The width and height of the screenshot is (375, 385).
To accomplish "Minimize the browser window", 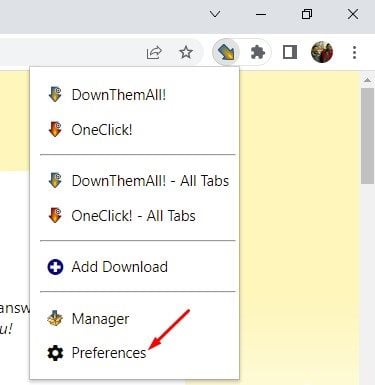I will pos(261,14).
